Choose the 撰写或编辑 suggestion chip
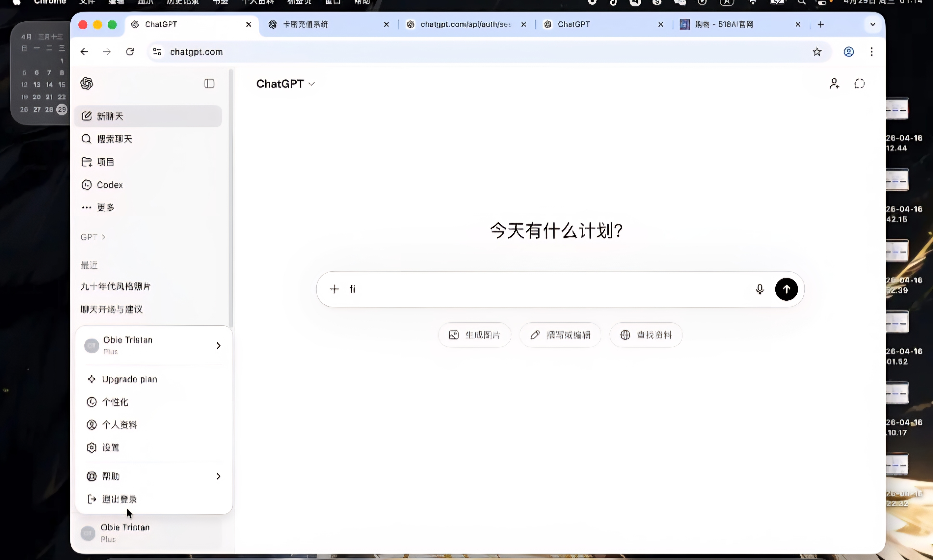933x560 pixels. [x=560, y=335]
